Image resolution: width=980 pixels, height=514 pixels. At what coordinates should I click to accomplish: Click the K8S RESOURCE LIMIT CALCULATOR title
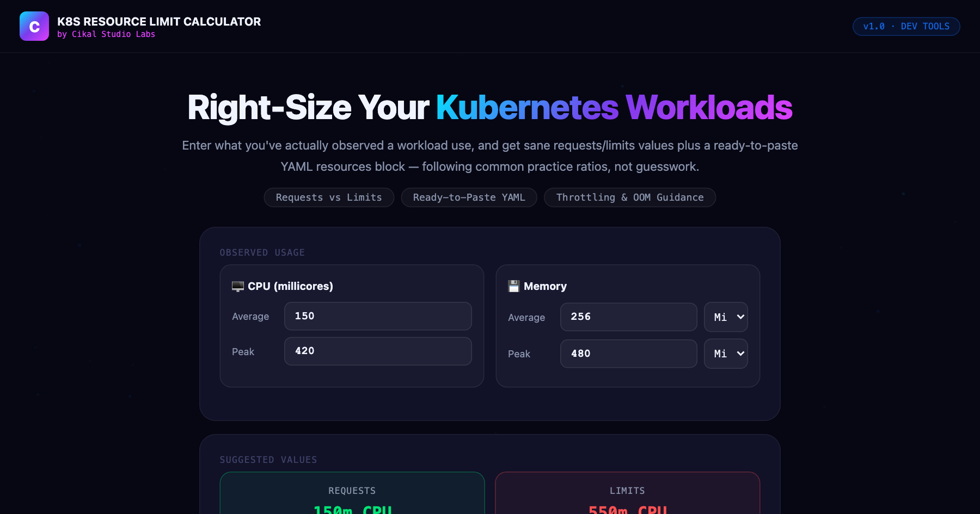click(x=159, y=22)
